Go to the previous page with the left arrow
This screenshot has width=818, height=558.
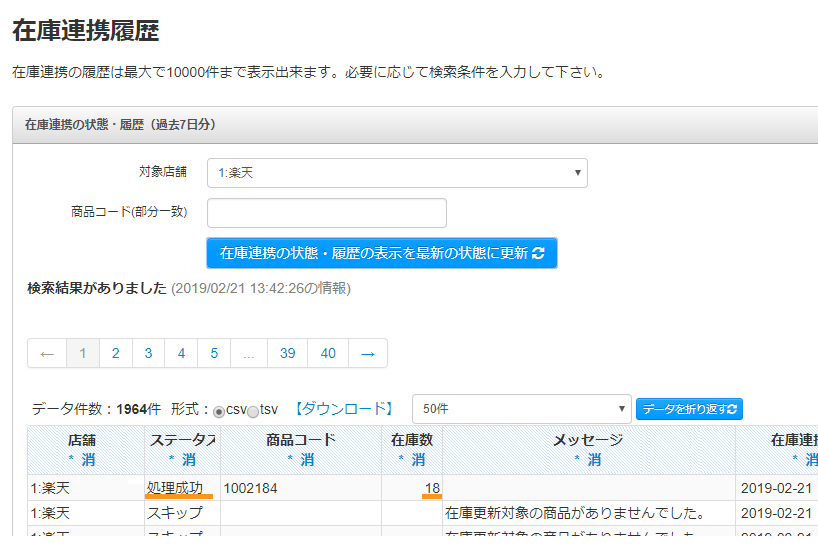(47, 354)
